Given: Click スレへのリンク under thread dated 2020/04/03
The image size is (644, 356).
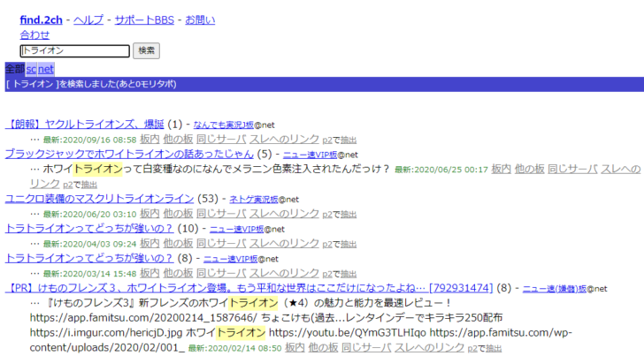Looking at the screenshot, I should 284,243.
